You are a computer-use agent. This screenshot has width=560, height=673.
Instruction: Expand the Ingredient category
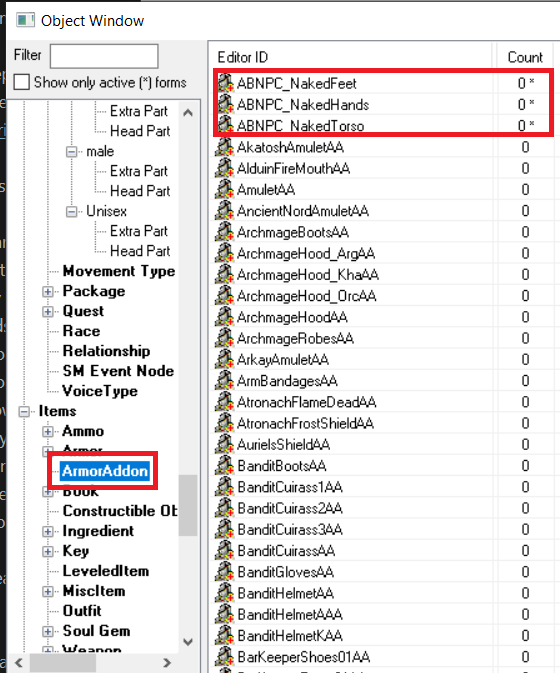pos(48,531)
